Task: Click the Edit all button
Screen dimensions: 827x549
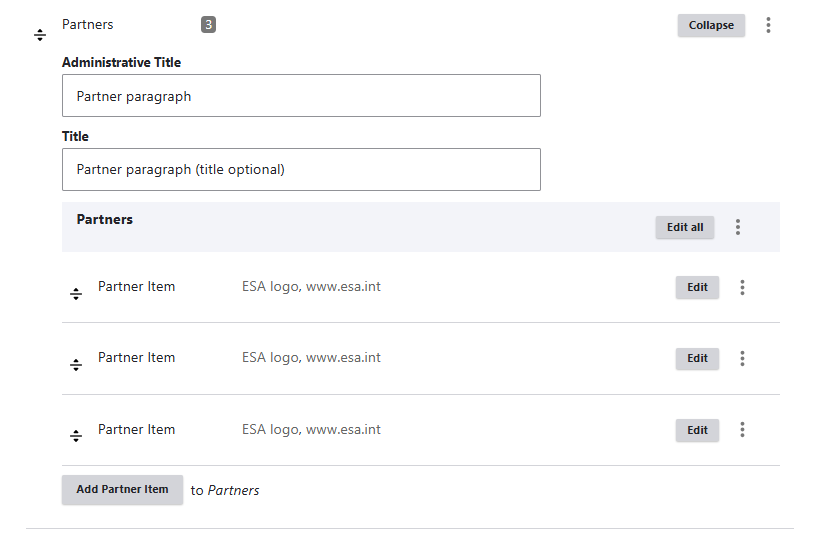Action: coord(685,227)
